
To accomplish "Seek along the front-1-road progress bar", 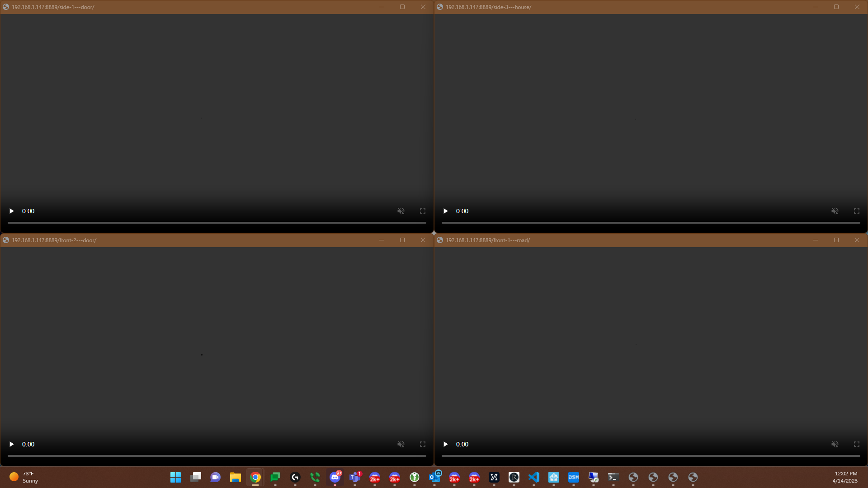I will [x=651, y=456].
